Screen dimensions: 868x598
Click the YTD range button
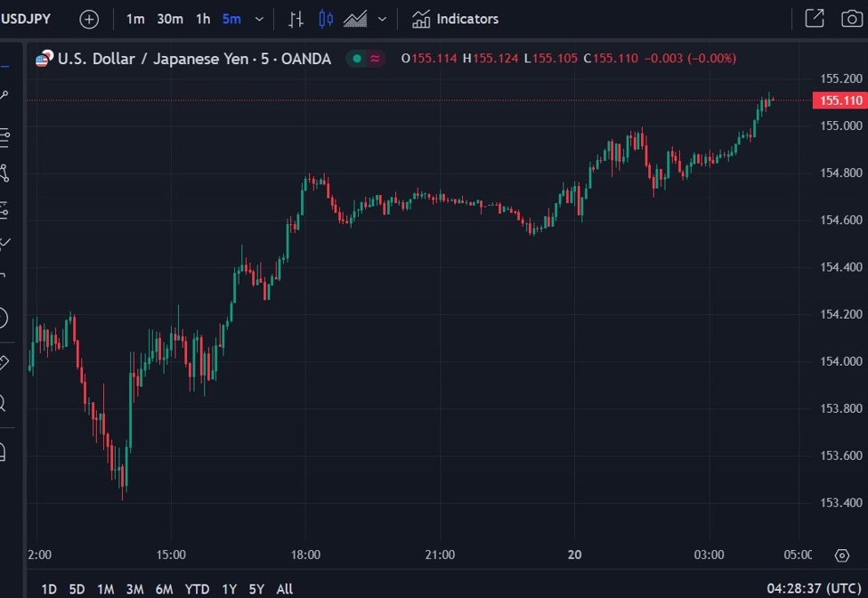tap(197, 589)
